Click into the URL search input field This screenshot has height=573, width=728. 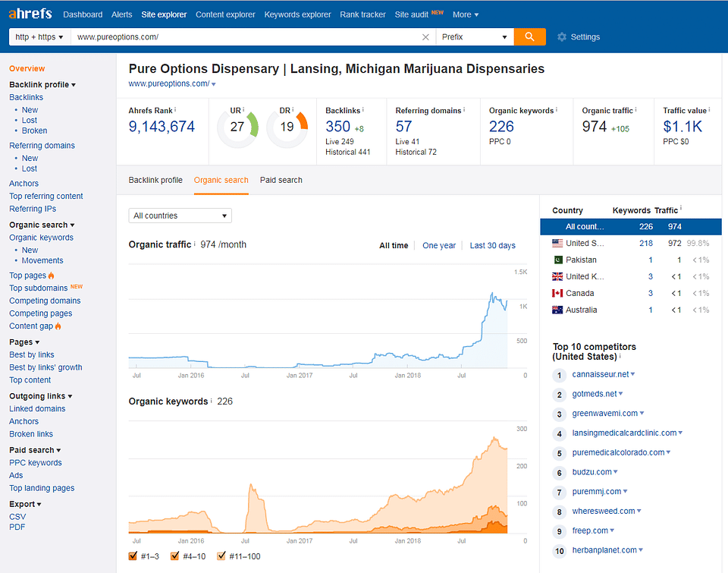coord(246,36)
